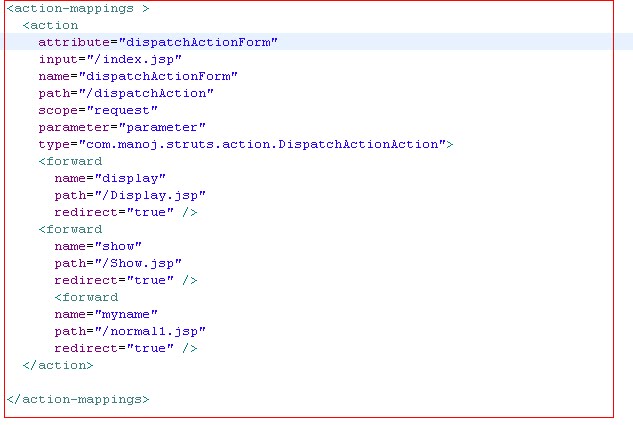Click input="/index.jsp" line

(x=110, y=59)
